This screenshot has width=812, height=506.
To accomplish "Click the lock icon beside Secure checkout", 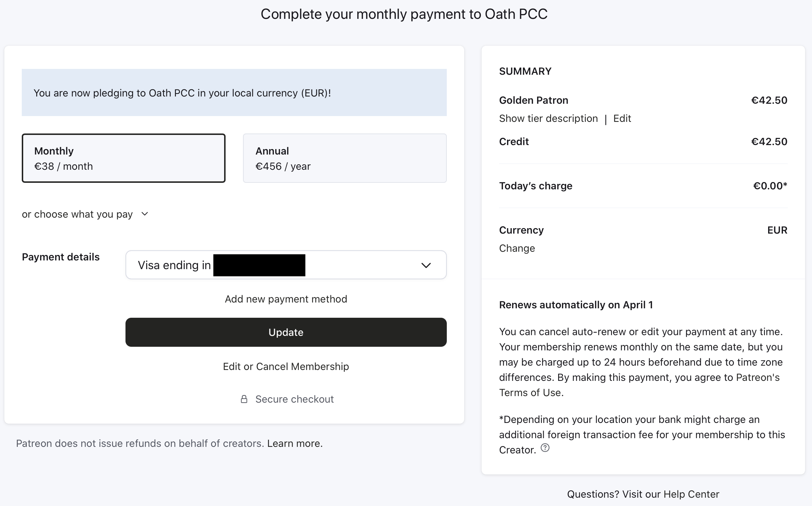I will (244, 399).
